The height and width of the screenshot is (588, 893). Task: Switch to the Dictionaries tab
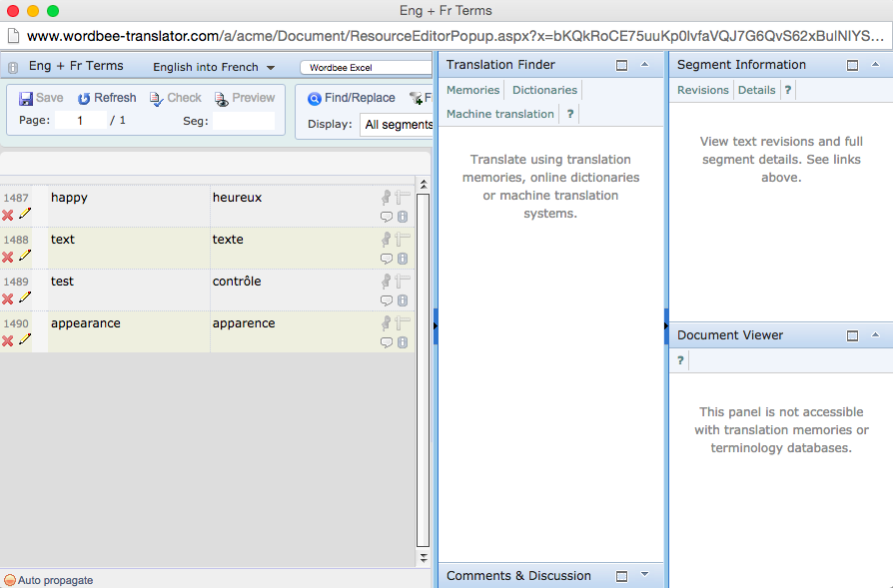pos(544,90)
